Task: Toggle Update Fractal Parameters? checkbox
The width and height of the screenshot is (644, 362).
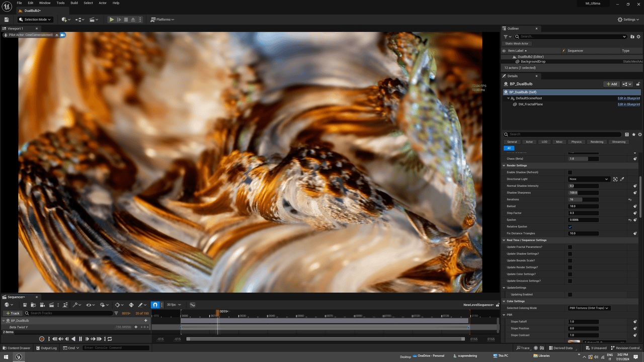Action: coord(570,247)
